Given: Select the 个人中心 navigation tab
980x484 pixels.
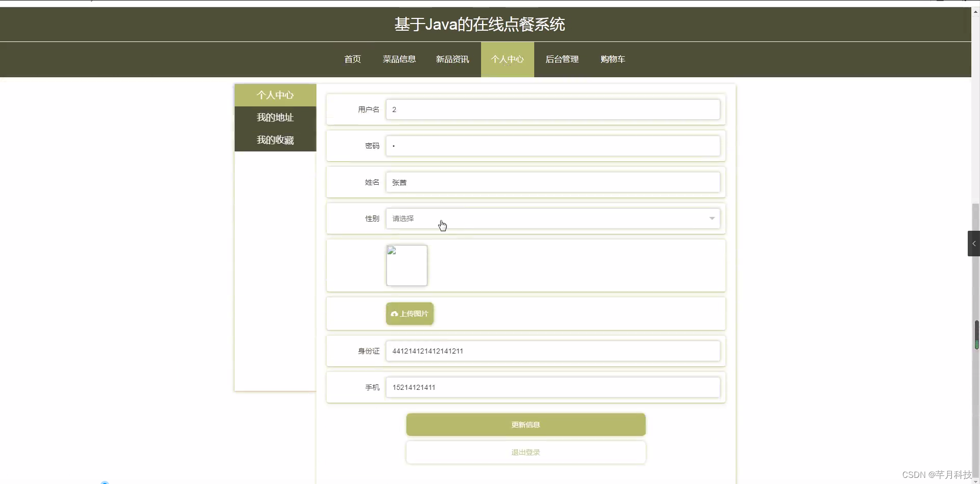Looking at the screenshot, I should click(x=507, y=59).
